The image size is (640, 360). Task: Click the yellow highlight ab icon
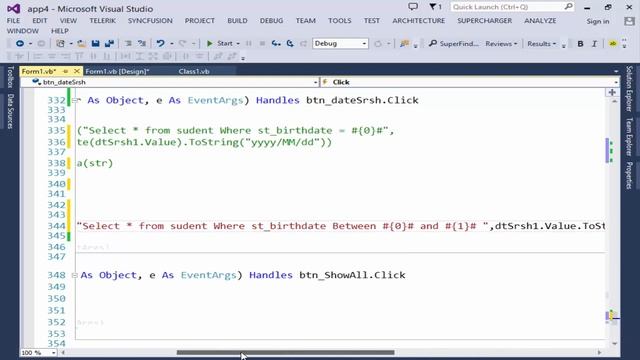pyautogui.click(x=613, y=44)
